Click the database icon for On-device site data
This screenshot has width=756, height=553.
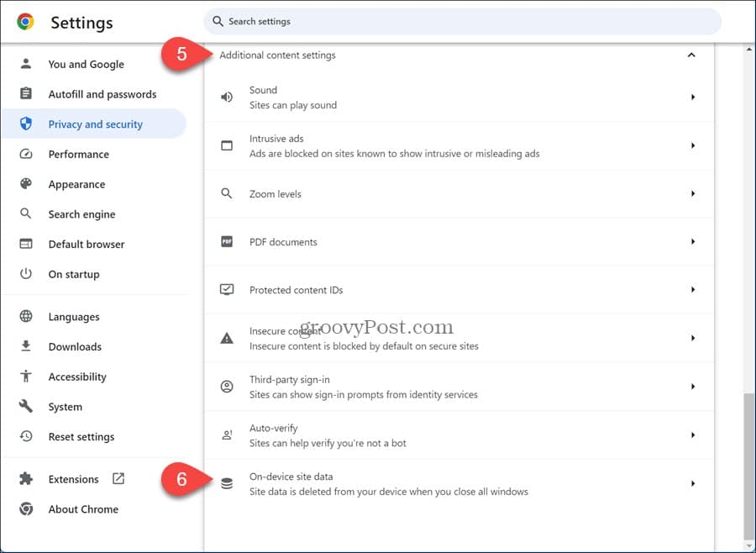227,483
